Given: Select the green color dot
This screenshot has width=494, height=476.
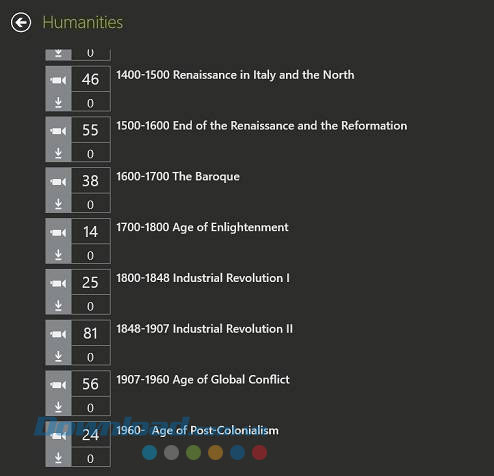Looking at the screenshot, I should (193, 453).
